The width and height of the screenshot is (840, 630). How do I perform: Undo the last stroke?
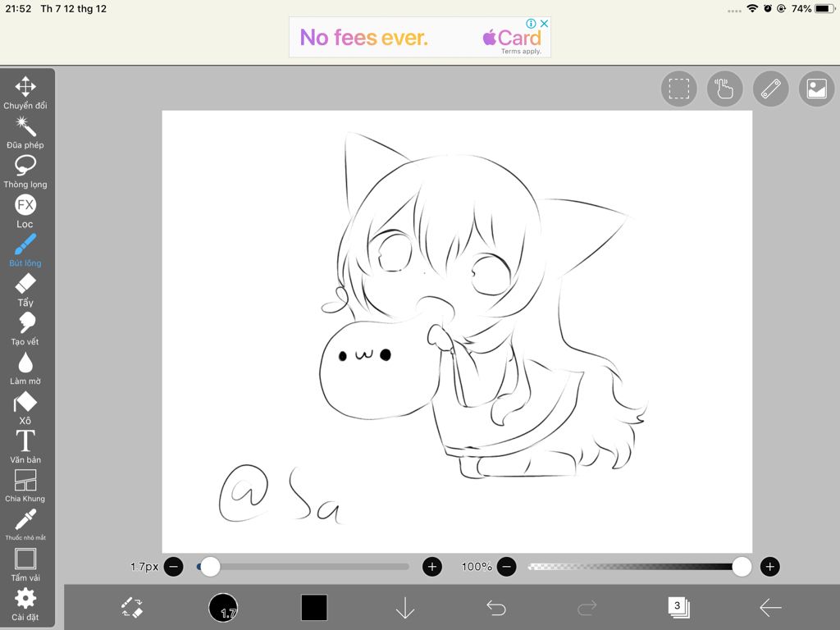coord(496,608)
